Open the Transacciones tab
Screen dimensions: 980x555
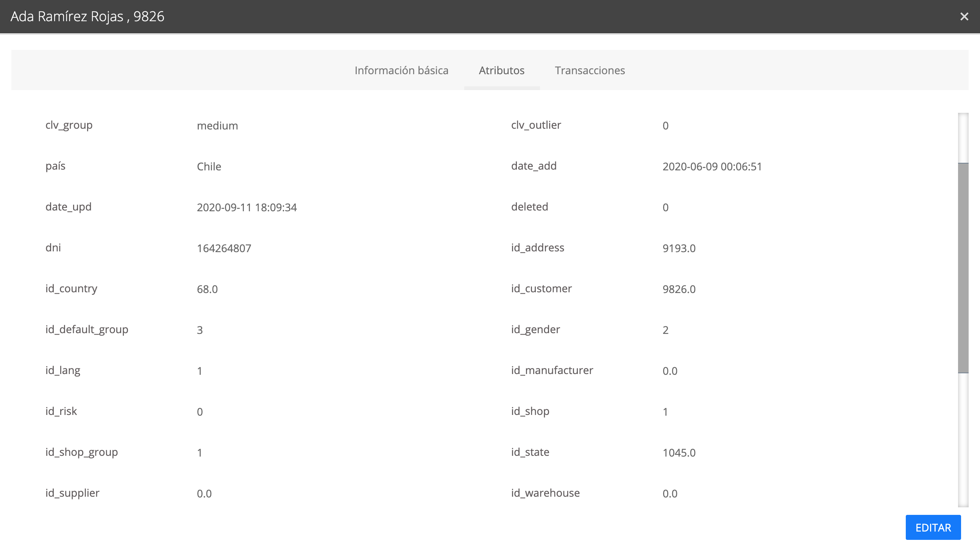pyautogui.click(x=589, y=70)
